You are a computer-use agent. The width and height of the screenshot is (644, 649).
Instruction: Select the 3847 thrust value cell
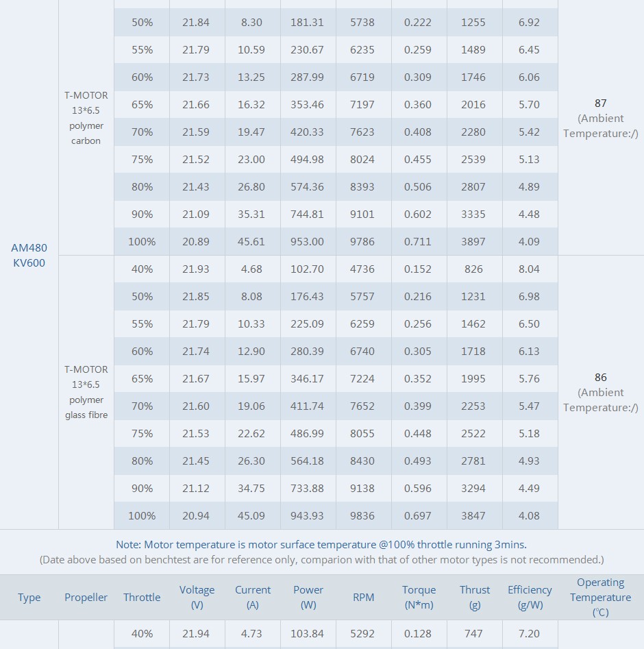click(x=474, y=515)
